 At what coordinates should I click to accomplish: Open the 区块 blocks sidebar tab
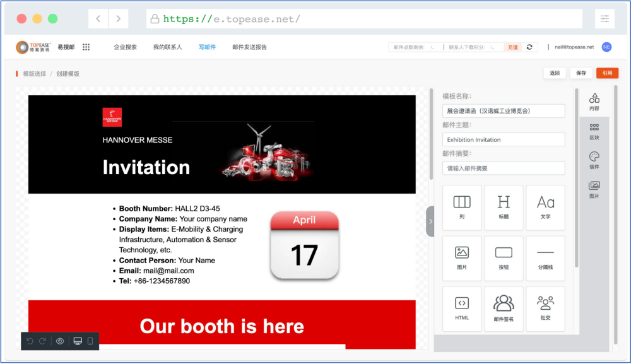[594, 131]
